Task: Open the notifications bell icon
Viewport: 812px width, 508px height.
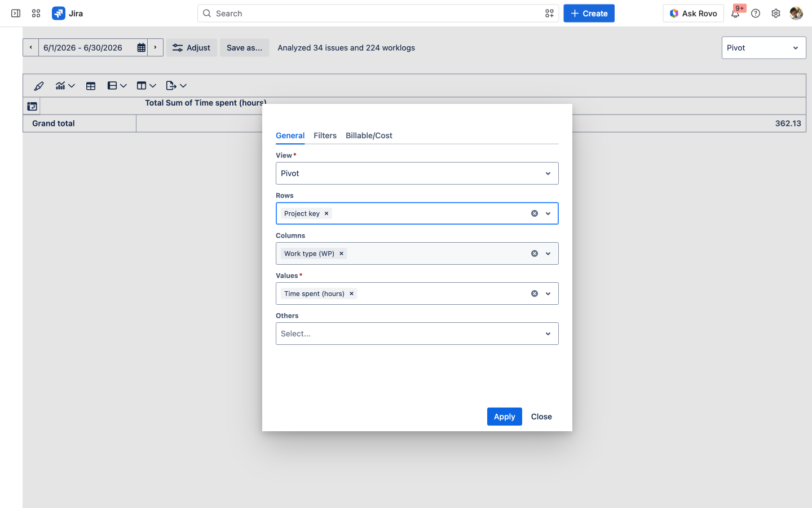Action: [x=735, y=14]
